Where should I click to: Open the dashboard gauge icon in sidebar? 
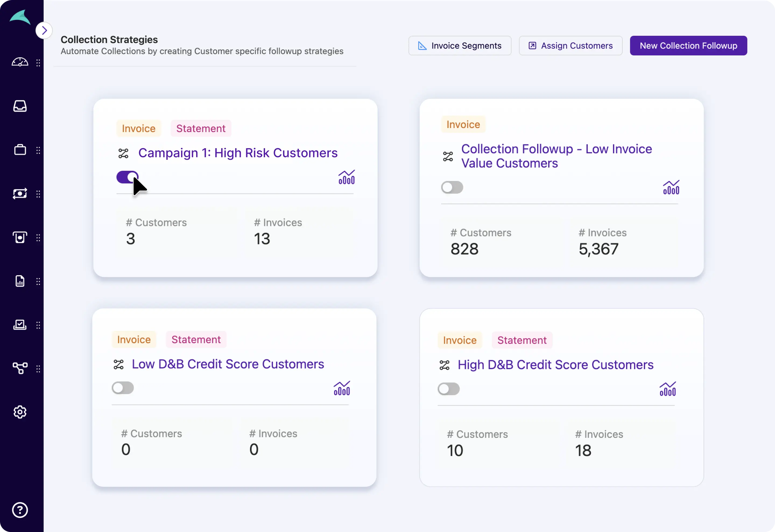tap(20, 62)
